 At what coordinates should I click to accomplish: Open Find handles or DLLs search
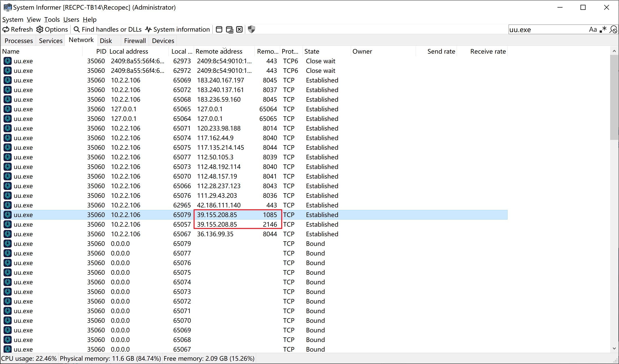[108, 29]
